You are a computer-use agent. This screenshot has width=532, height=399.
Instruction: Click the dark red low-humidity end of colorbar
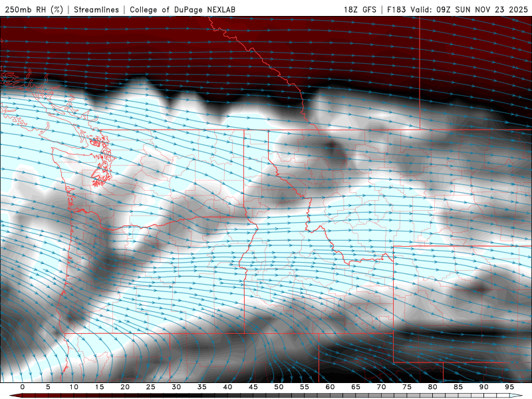pyautogui.click(x=16, y=396)
